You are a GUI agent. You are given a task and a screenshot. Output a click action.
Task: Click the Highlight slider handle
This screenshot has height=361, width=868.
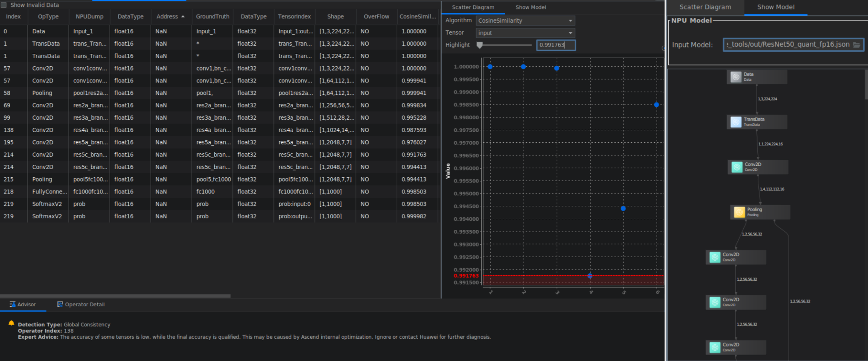coord(480,45)
